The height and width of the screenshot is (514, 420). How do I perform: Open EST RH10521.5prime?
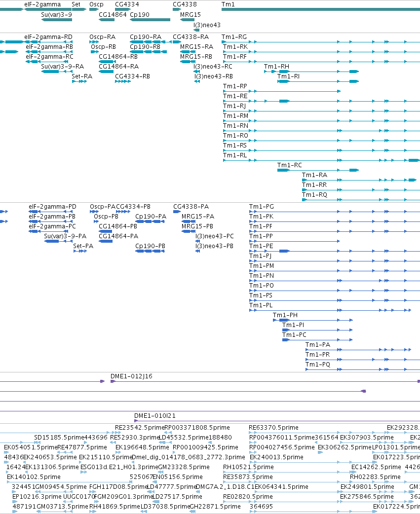coord(248,467)
